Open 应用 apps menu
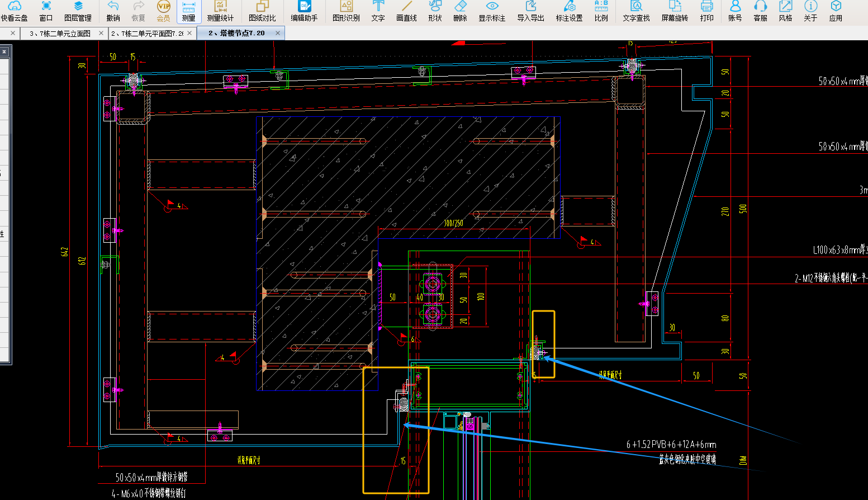The height and width of the screenshot is (500, 868). pyautogui.click(x=836, y=11)
